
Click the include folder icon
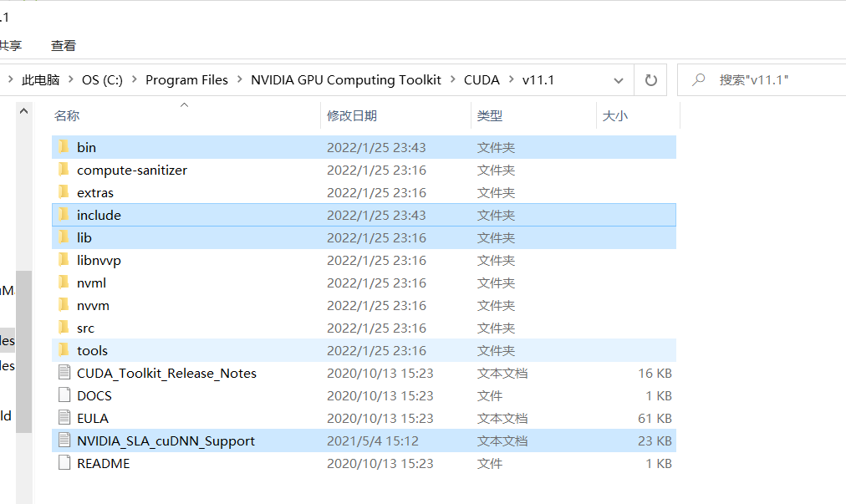[x=64, y=215]
